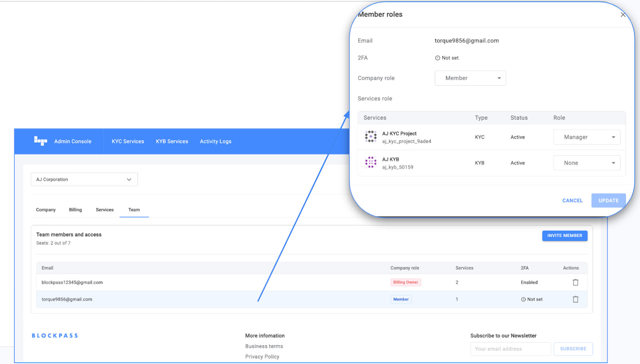Delete torque9856@gmail.com with trash icon
The height and width of the screenshot is (364, 640).
pyautogui.click(x=575, y=299)
